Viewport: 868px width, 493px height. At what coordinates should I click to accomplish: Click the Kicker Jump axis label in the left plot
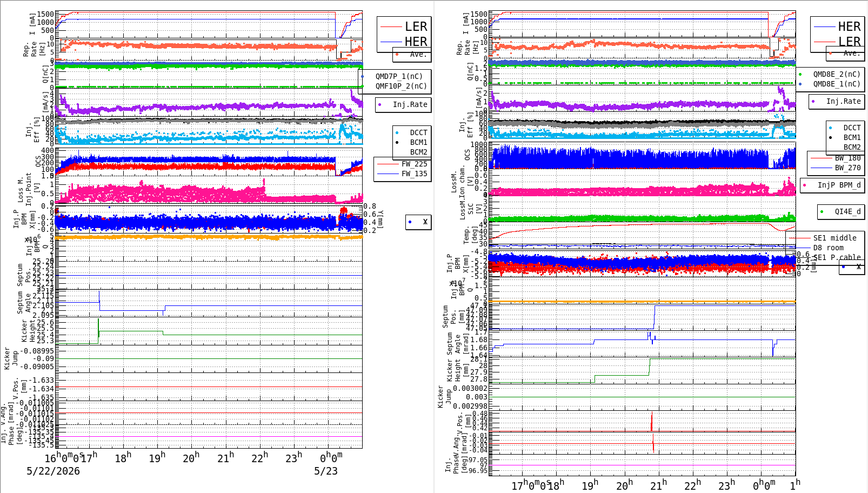click(x=11, y=358)
